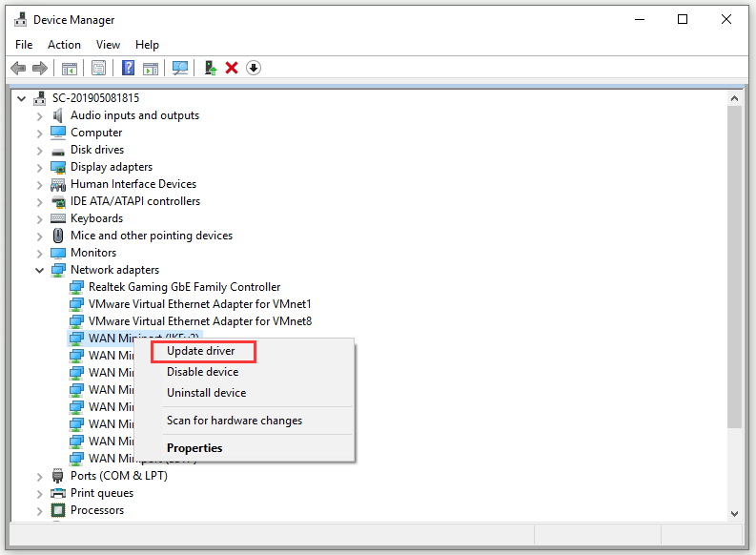756x555 pixels.
Task: Click the Help icon in toolbar
Action: pyautogui.click(x=127, y=68)
